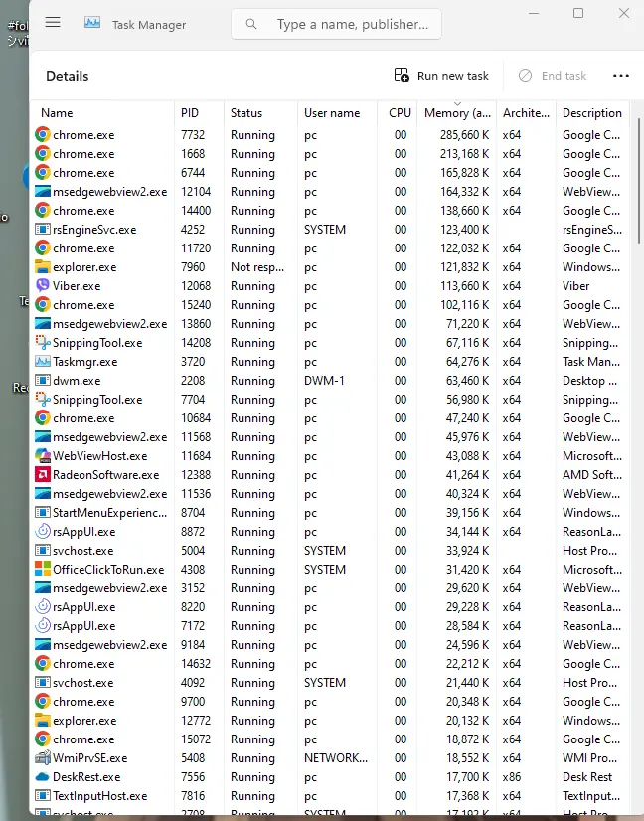Click the Viber.exe purple icon

pos(43,285)
